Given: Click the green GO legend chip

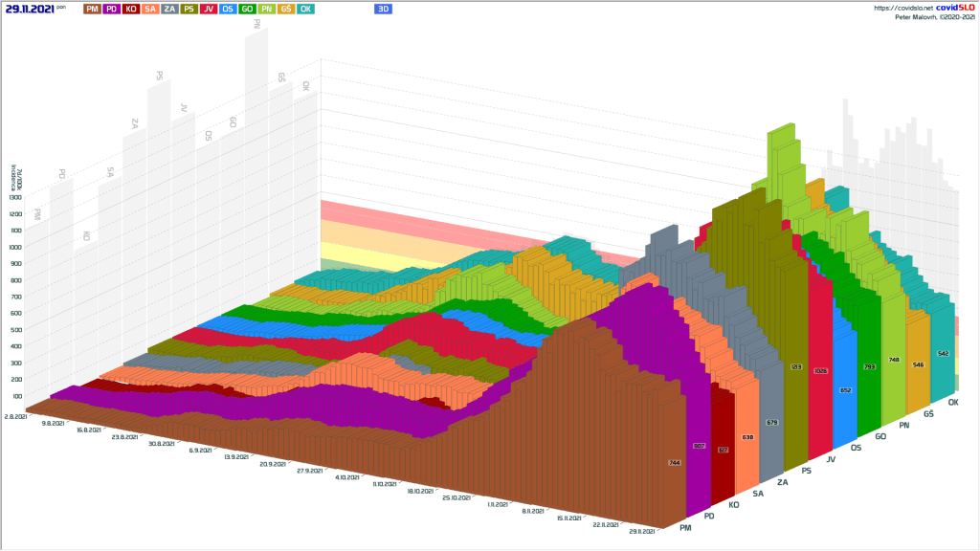Looking at the screenshot, I should click(x=247, y=9).
